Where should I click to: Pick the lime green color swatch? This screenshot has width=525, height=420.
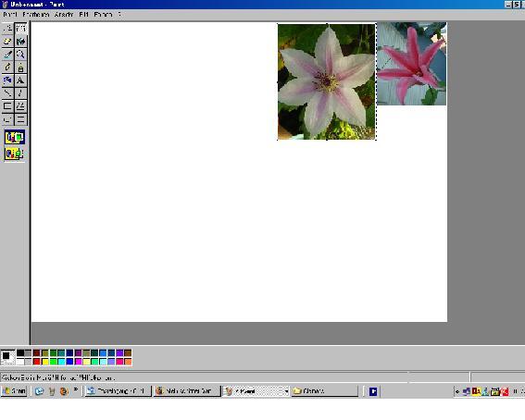click(x=53, y=362)
